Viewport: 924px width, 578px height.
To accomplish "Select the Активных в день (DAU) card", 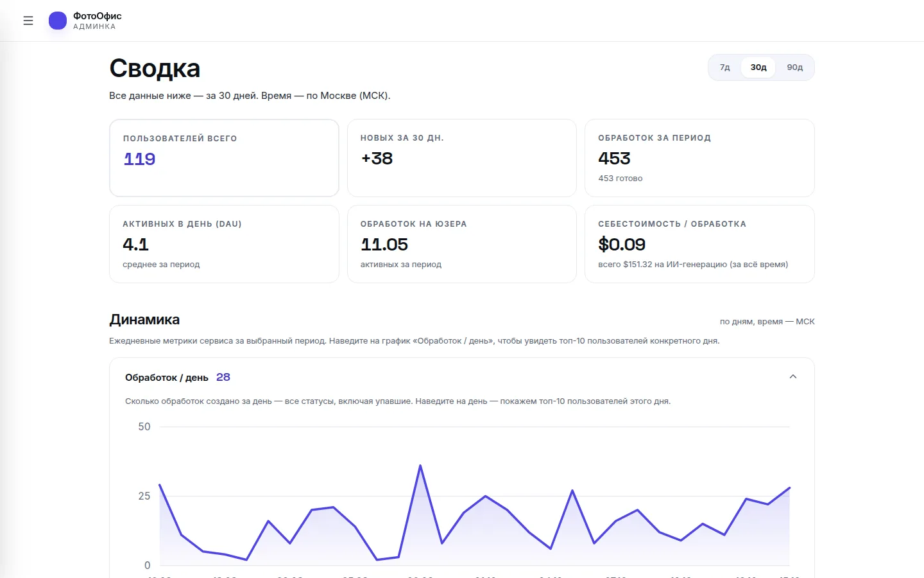I will 224,244.
